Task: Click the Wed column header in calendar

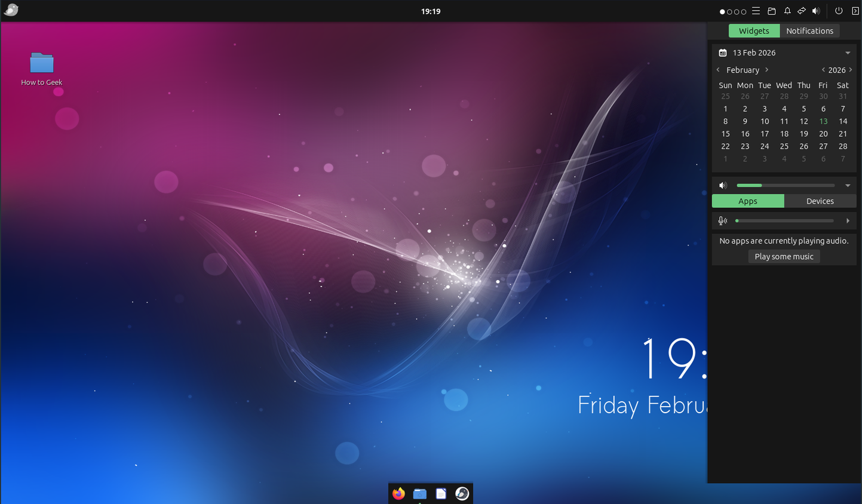Action: point(784,85)
